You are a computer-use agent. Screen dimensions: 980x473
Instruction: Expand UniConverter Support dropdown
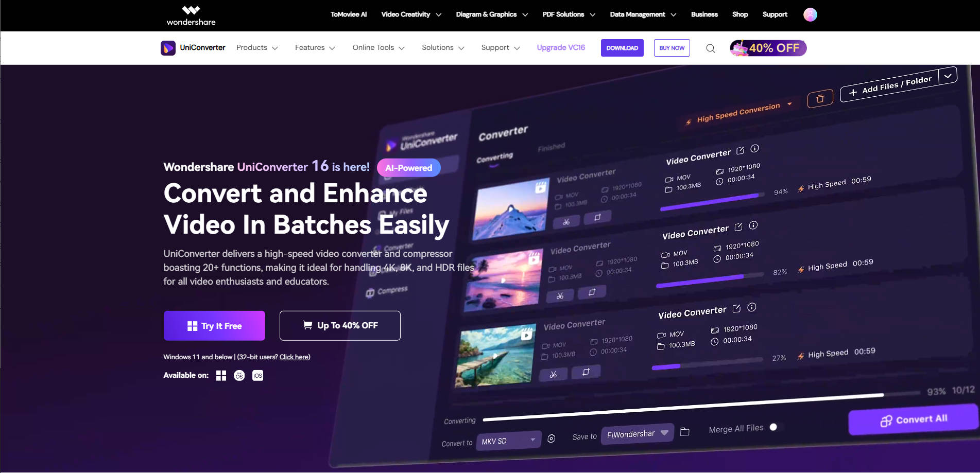(501, 48)
